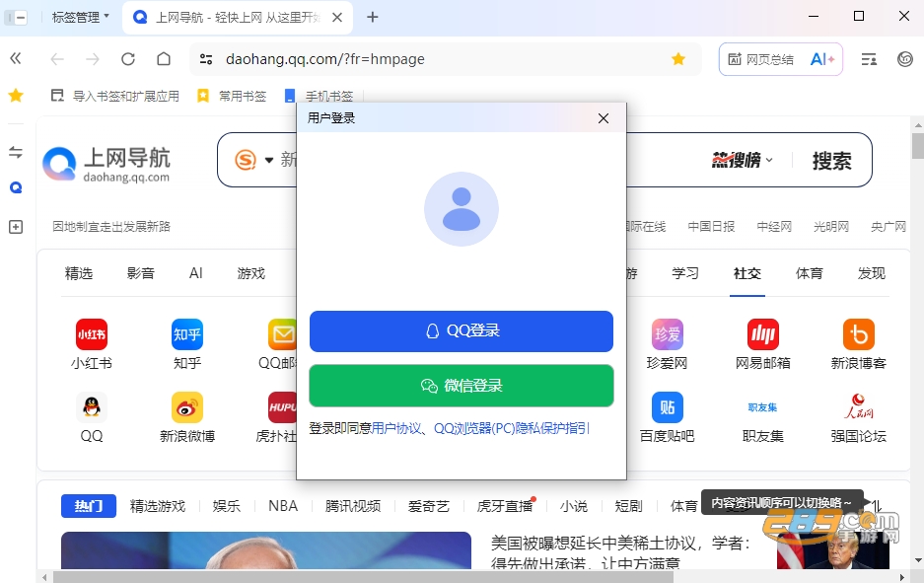The image size is (924, 583).
Task: Select the 社交 category tab
Action: pos(747,273)
